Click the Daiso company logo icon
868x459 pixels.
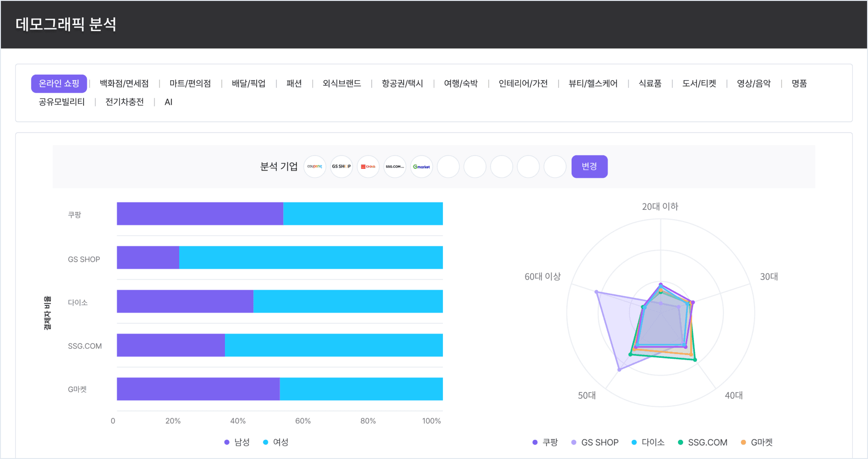pos(368,167)
